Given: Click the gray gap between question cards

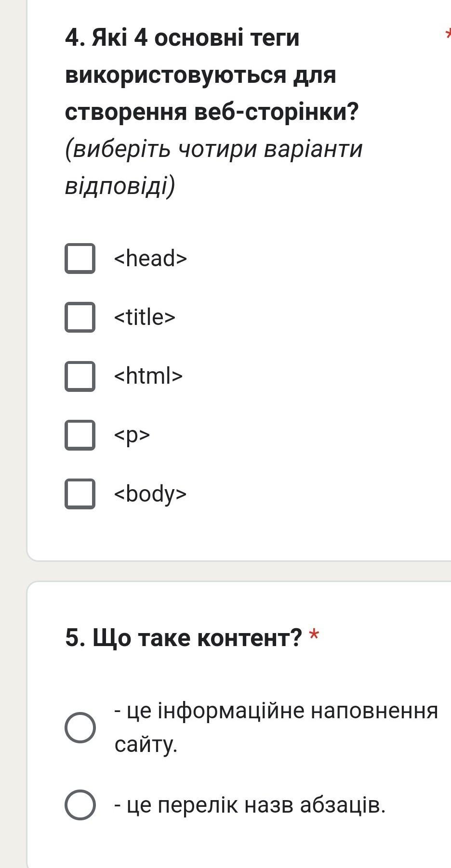Looking at the screenshot, I should 241,571.
